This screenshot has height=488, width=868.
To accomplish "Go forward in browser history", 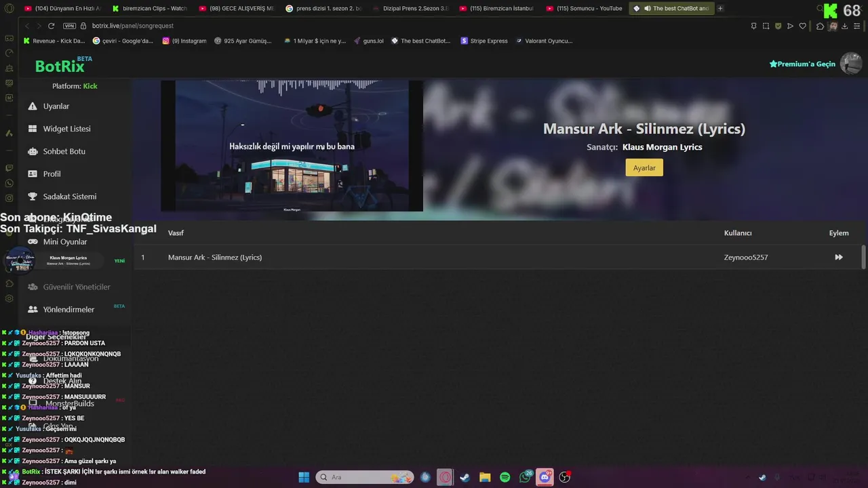I will (38, 26).
